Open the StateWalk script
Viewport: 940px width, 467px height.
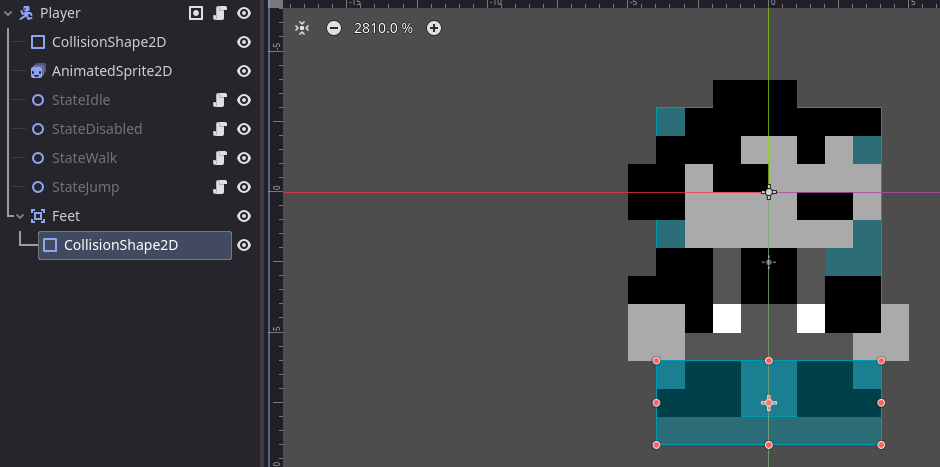tap(220, 158)
